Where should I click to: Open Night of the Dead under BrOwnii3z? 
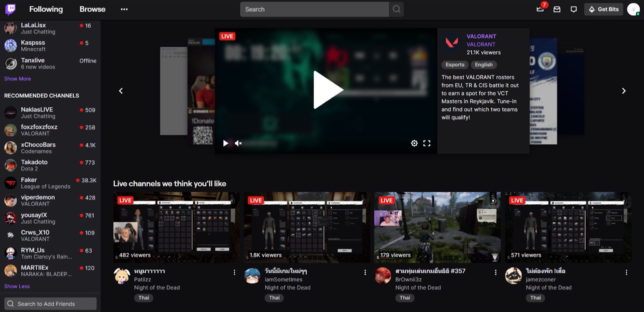pyautogui.click(x=418, y=287)
